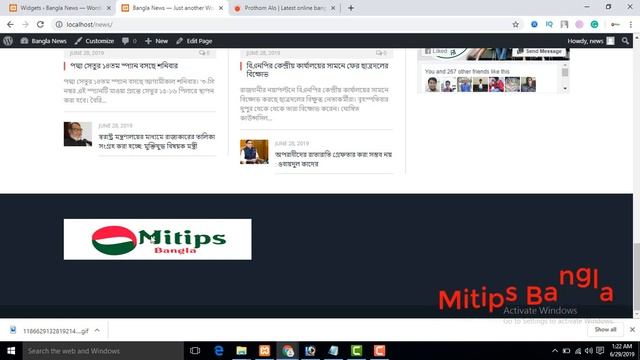This screenshot has width=640, height=360.
Task: Open the purple profile avatar in Chrome
Action: point(579,24)
